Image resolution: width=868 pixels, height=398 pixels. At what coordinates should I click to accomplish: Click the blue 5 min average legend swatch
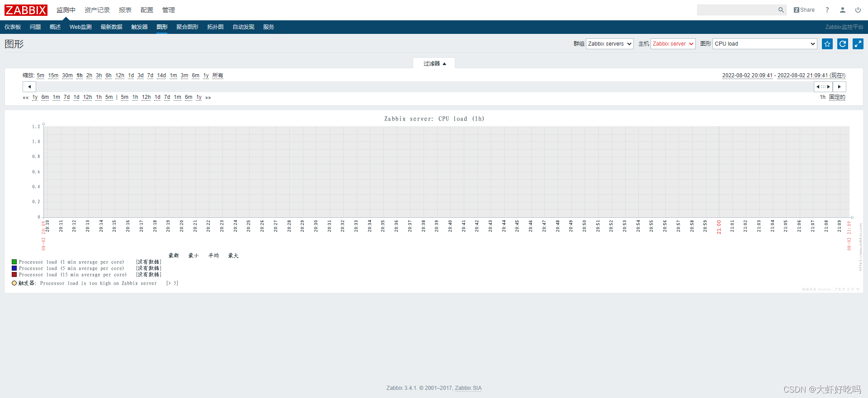click(14, 268)
